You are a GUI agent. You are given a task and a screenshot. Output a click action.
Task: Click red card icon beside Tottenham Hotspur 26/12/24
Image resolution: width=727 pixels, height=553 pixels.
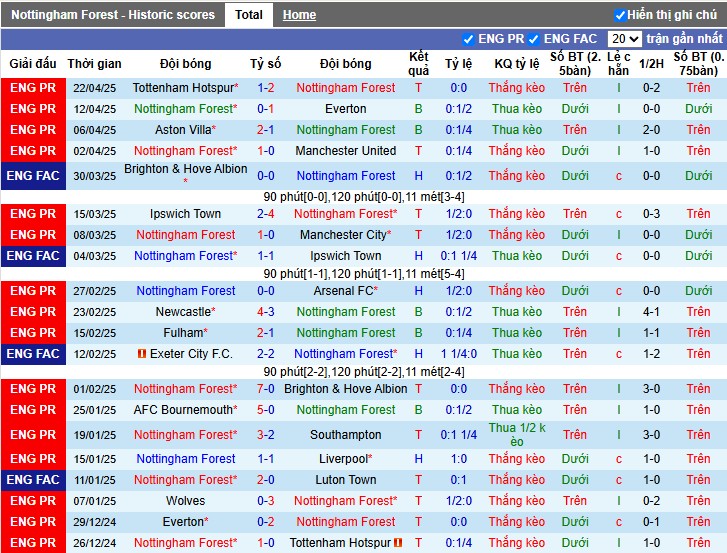coord(398,542)
